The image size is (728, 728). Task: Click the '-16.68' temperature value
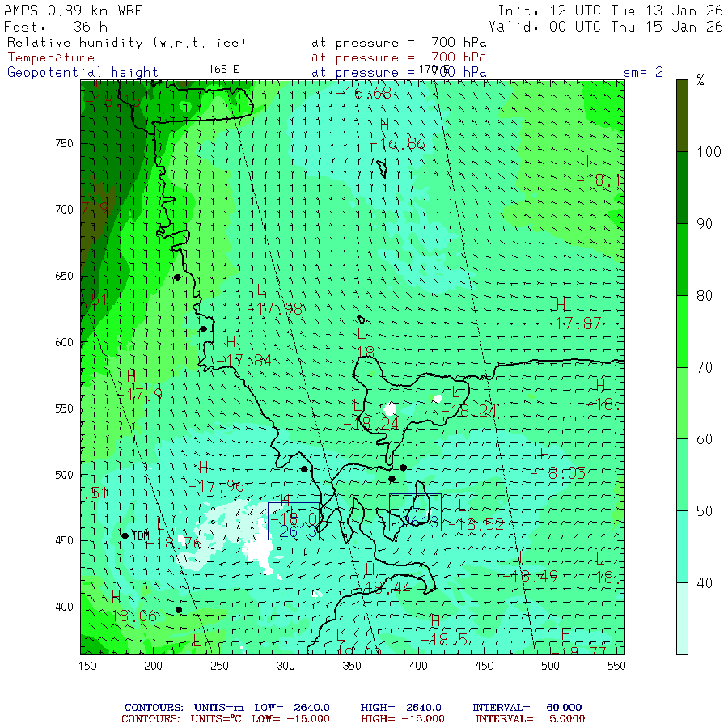point(363,94)
